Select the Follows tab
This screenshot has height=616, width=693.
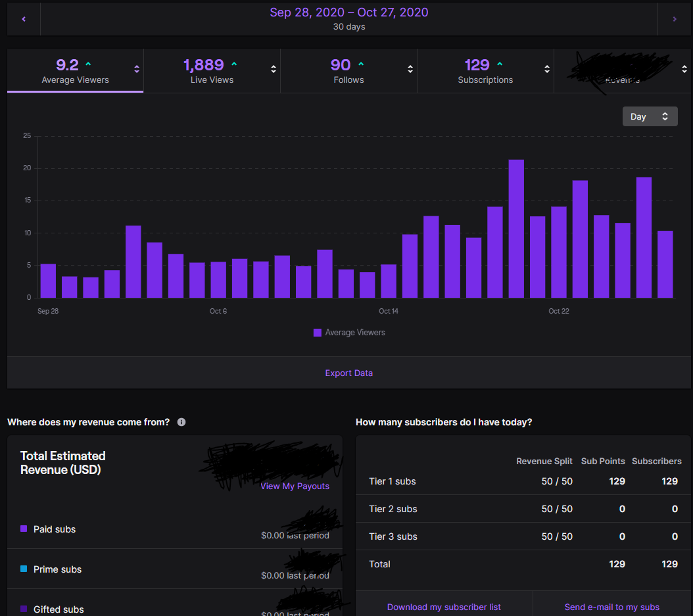tap(348, 71)
